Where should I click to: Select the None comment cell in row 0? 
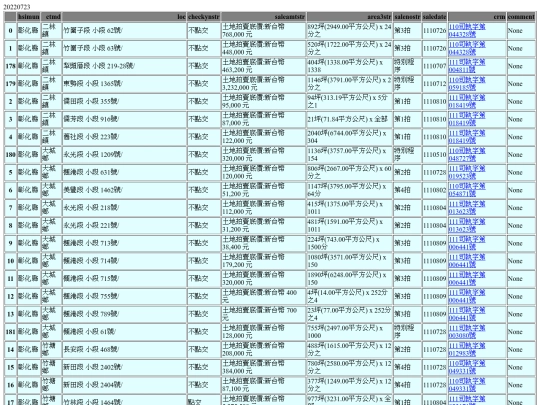(x=521, y=30)
